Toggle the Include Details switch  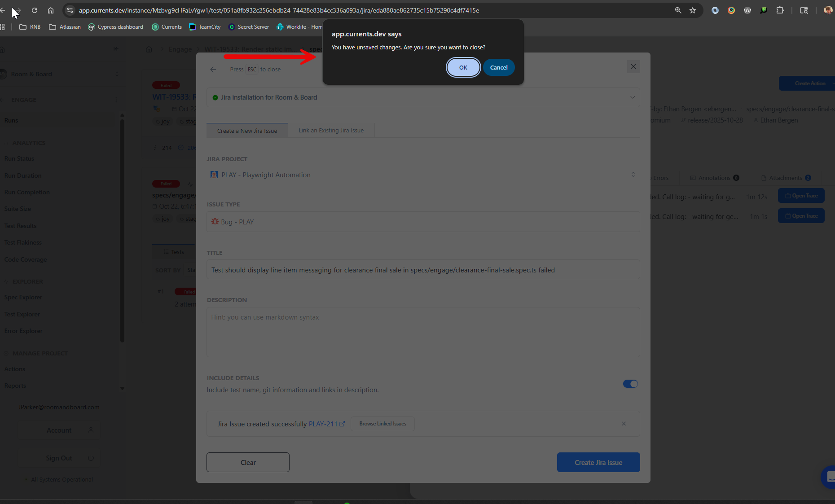(x=630, y=384)
